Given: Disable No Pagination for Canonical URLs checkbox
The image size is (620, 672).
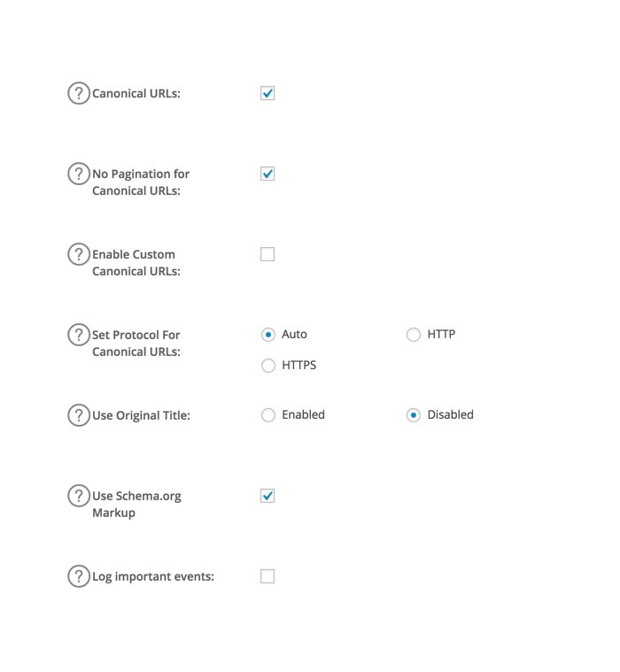Looking at the screenshot, I should (x=267, y=174).
